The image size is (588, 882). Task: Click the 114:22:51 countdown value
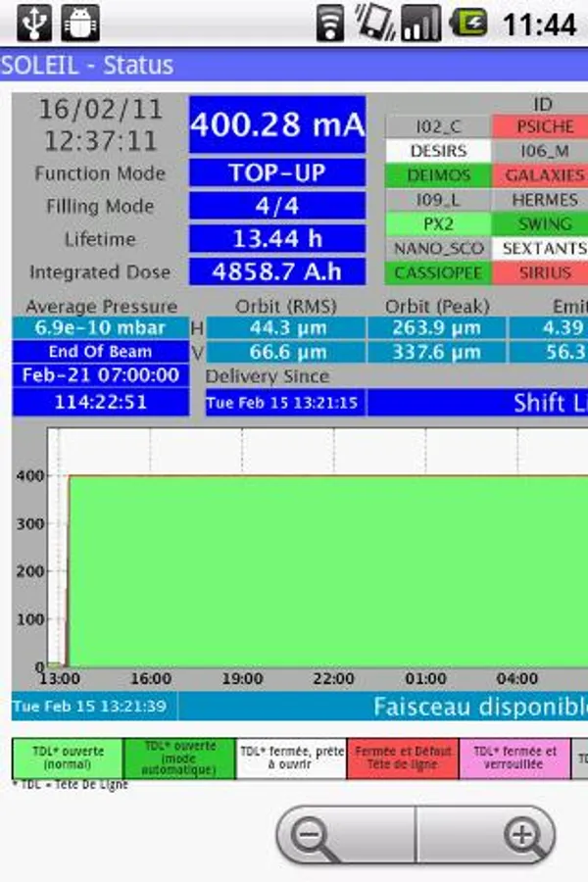click(100, 402)
